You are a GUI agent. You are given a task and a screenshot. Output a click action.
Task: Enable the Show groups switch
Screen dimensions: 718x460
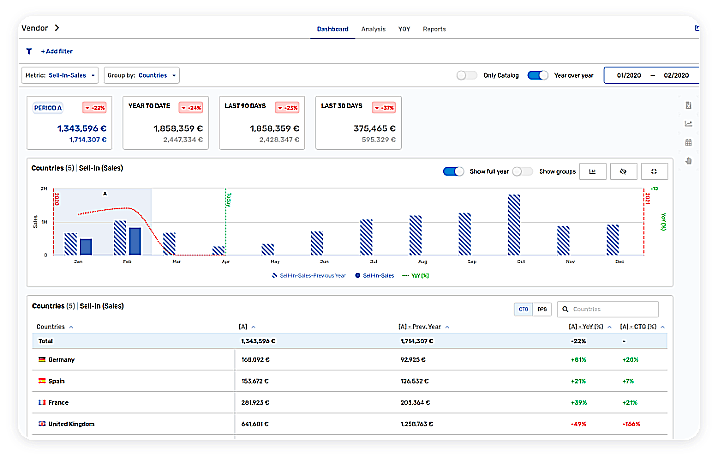click(522, 172)
